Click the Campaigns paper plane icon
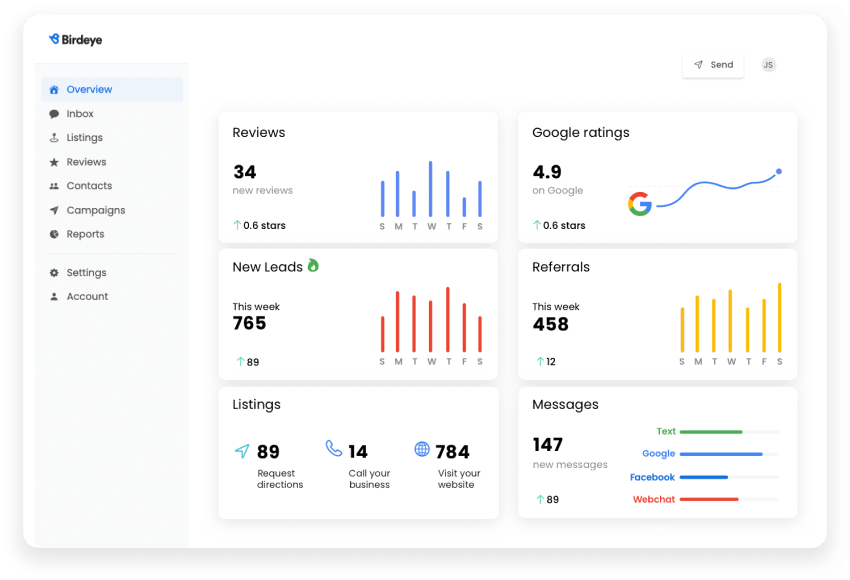850x580 pixels. pos(54,210)
